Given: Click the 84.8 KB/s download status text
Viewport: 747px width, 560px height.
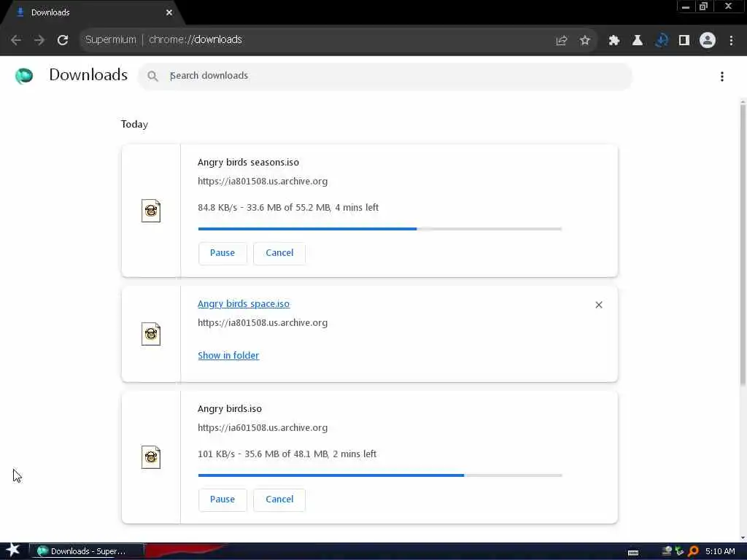Looking at the screenshot, I should [288, 208].
